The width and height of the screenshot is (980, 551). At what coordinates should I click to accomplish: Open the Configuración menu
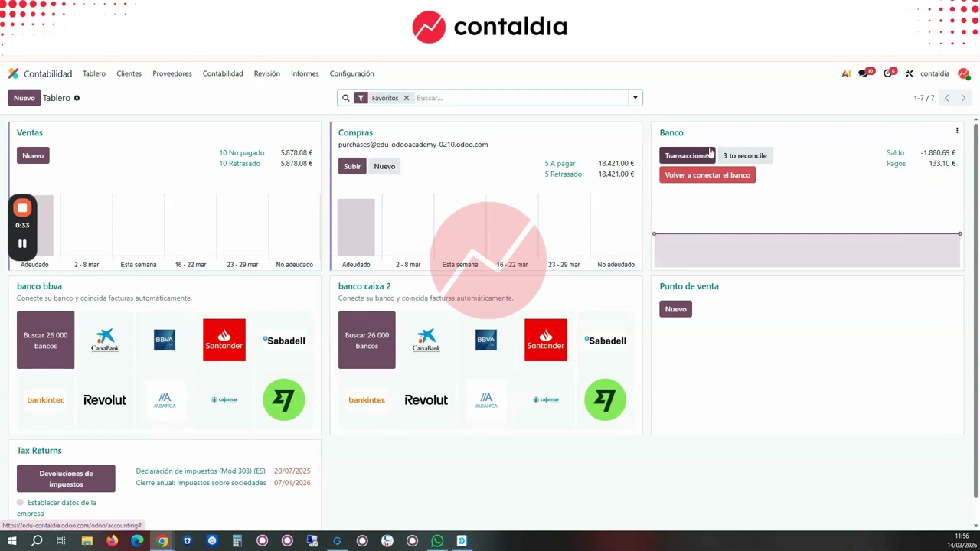(x=351, y=73)
